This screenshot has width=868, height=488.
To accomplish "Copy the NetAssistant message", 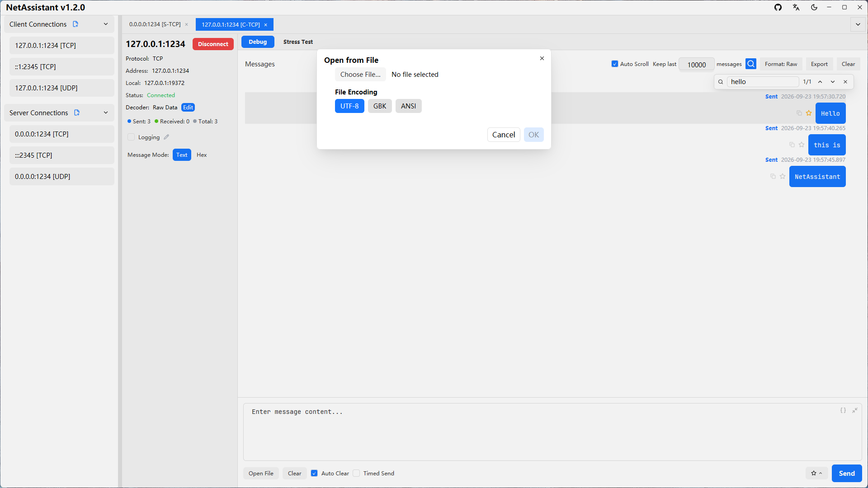I will point(773,176).
